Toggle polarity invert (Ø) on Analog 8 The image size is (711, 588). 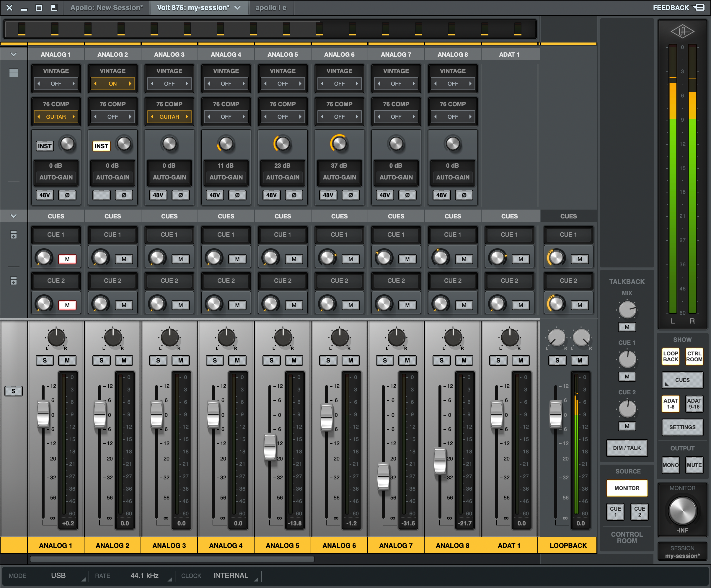[x=464, y=195]
